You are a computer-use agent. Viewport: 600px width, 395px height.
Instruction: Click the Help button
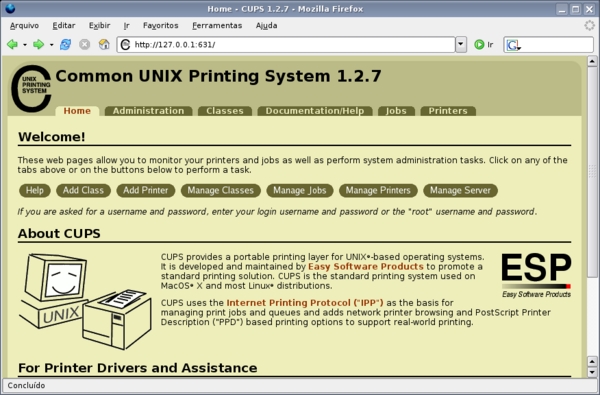tap(35, 191)
